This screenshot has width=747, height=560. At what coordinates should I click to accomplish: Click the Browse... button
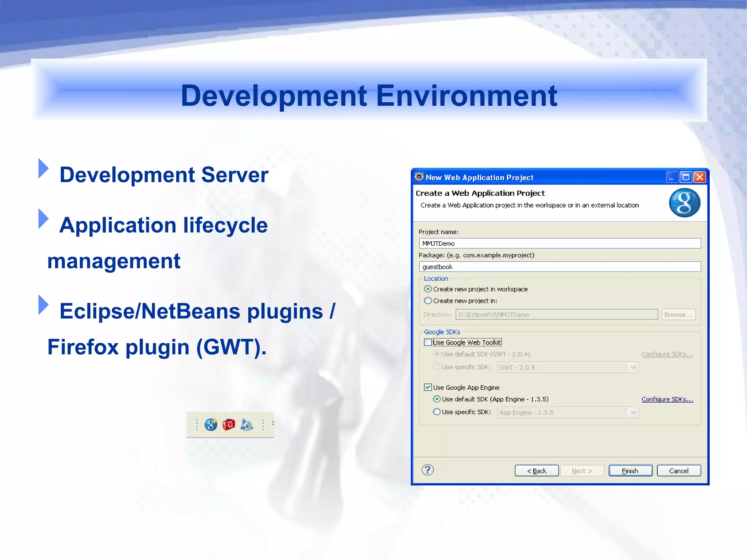(x=679, y=315)
